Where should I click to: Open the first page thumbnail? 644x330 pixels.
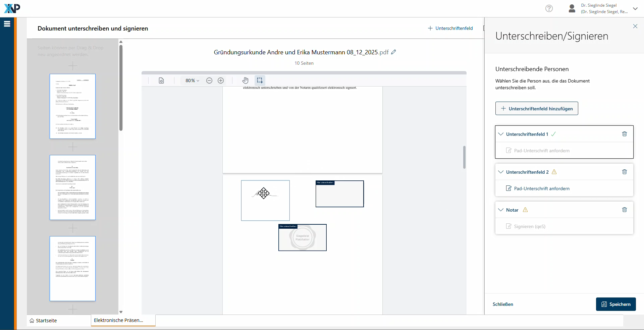72,106
